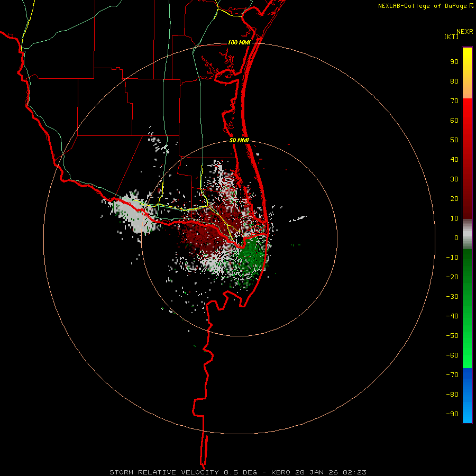Click the blue bottom segment of color bar
This screenshot has height=476, width=476.
coord(467,396)
